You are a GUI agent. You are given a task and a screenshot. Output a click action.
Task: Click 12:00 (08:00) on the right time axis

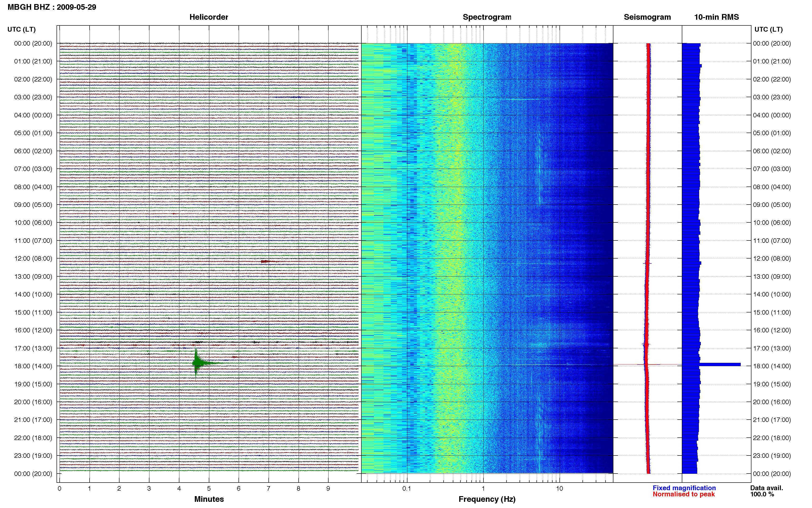click(772, 258)
